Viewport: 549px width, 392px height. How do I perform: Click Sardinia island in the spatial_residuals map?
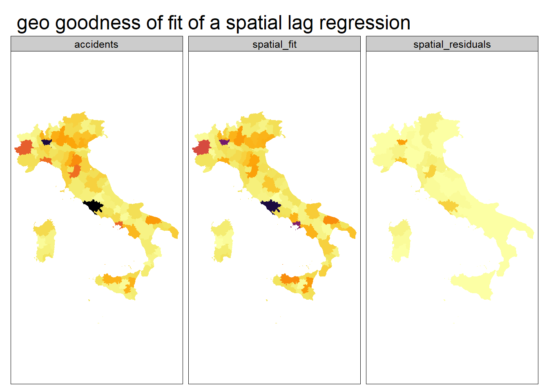click(400, 240)
